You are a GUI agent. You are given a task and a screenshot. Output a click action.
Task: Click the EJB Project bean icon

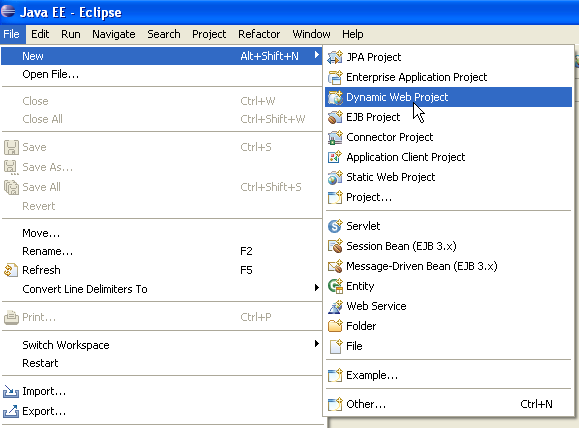click(335, 117)
